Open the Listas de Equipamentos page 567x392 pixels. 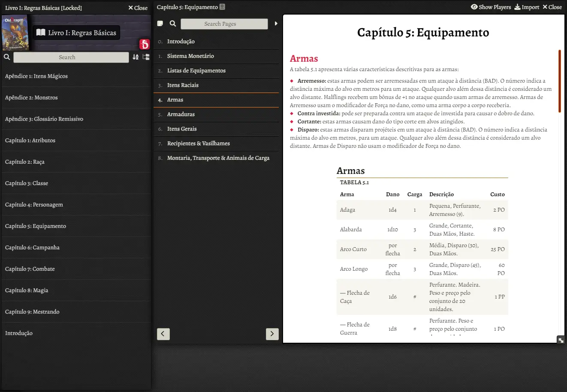(216, 71)
